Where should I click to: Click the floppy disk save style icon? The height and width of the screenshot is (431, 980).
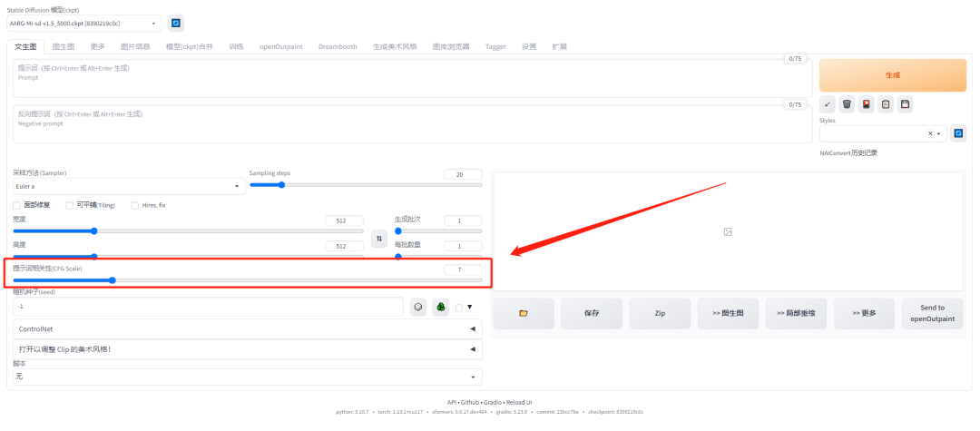905,104
